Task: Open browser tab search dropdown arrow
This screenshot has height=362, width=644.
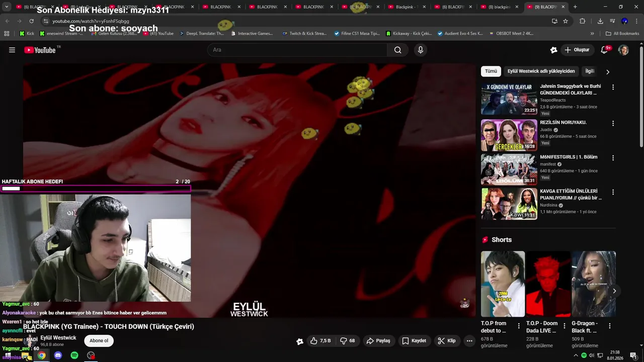Action: tap(7, 7)
